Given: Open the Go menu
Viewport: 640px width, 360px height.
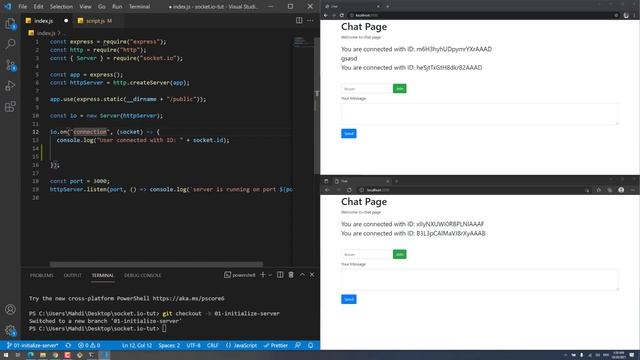Looking at the screenshot, I should point(102,7).
